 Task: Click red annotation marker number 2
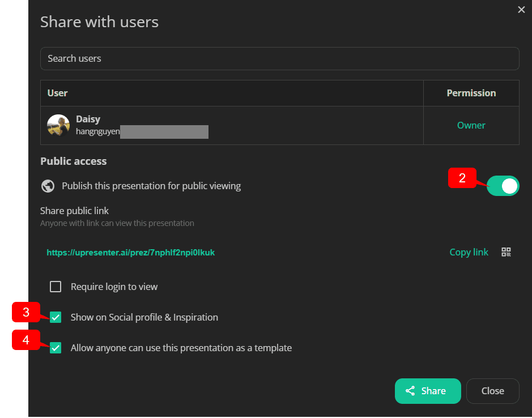point(462,178)
